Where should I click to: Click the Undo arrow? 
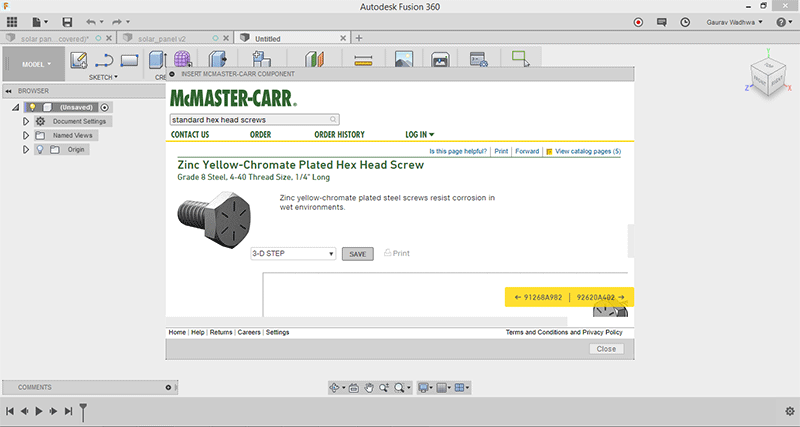pyautogui.click(x=91, y=22)
